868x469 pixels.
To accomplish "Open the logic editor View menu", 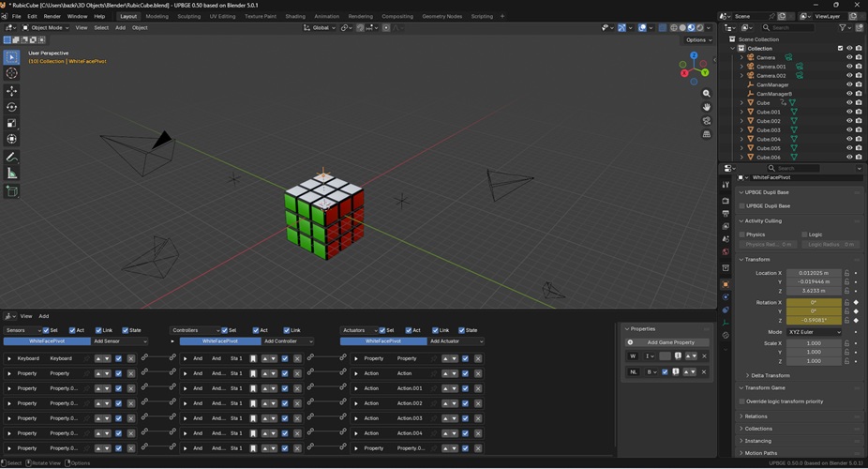I will coord(26,316).
